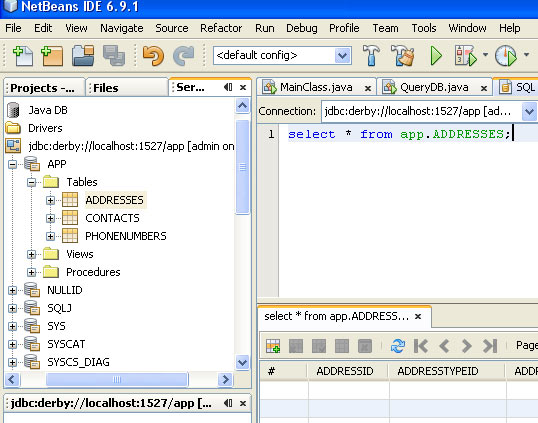This screenshot has height=423, width=538.
Task: Close the QueryDB.java tab
Action: (484, 89)
